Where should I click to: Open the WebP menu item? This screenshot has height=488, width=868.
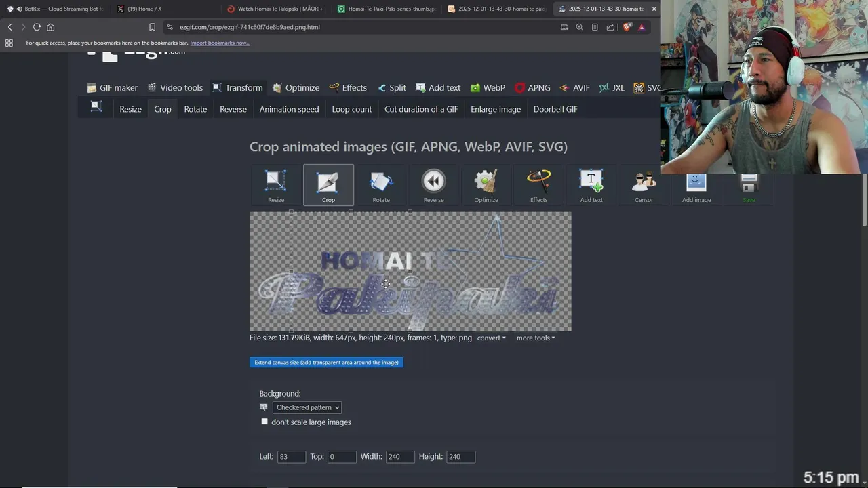(x=488, y=87)
